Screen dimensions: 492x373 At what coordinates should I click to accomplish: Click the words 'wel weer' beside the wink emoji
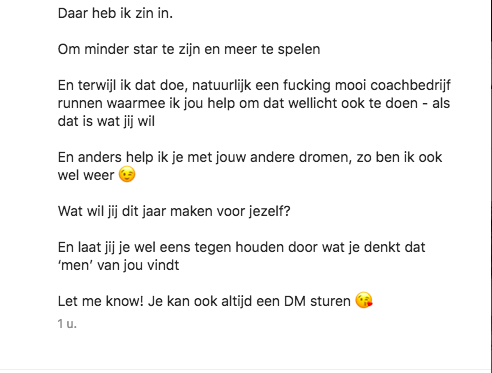86,175
